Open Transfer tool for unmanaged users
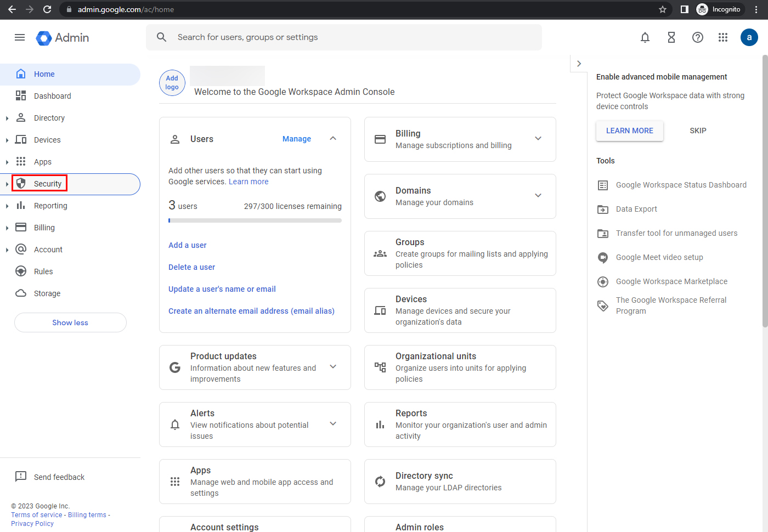The height and width of the screenshot is (532, 768). [677, 233]
